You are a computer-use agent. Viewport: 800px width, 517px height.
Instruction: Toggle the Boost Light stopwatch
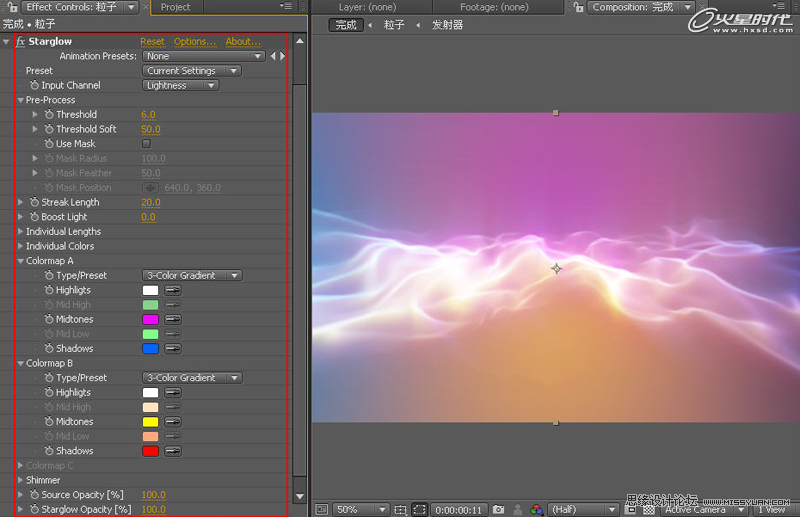(x=34, y=217)
